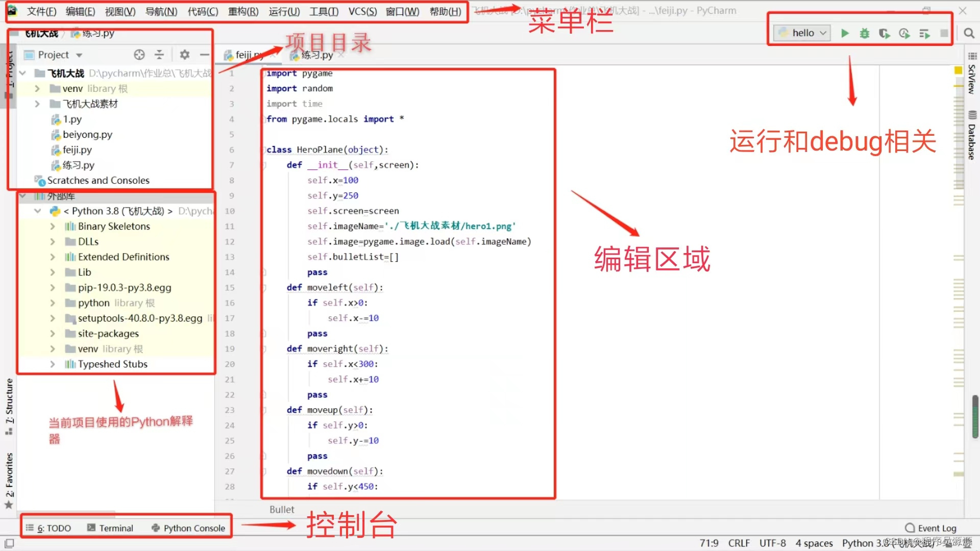
Task: Toggle the Project panel settings gear
Action: pos(184,55)
